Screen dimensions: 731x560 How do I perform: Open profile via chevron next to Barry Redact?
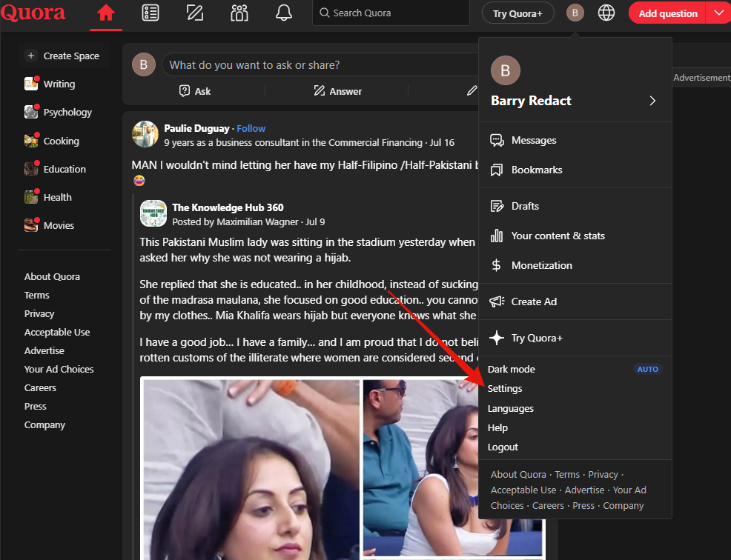point(652,101)
